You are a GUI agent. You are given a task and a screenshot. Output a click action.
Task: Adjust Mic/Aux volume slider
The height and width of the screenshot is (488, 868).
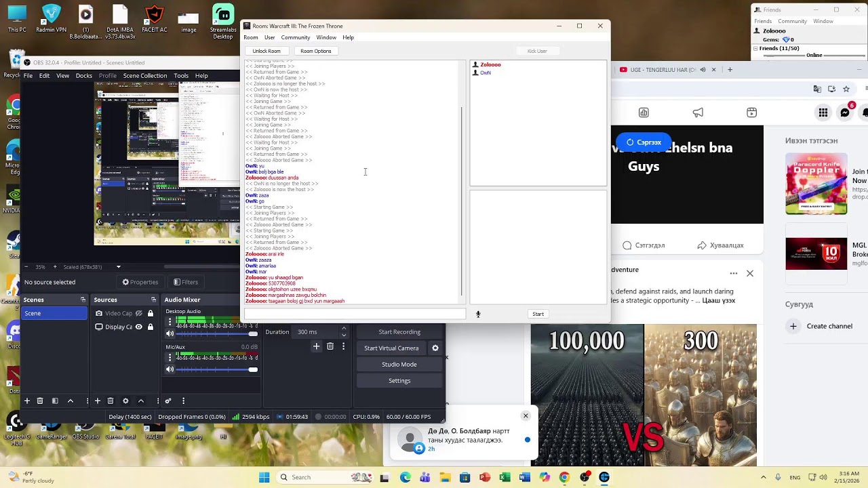(217, 369)
